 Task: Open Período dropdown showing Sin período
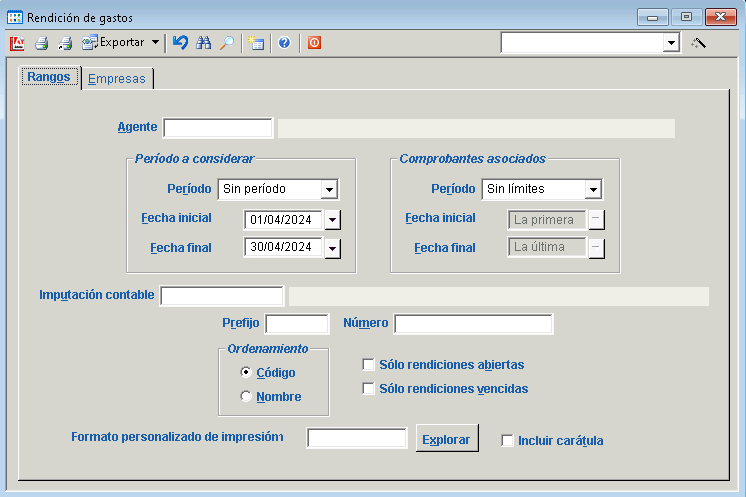(329, 189)
